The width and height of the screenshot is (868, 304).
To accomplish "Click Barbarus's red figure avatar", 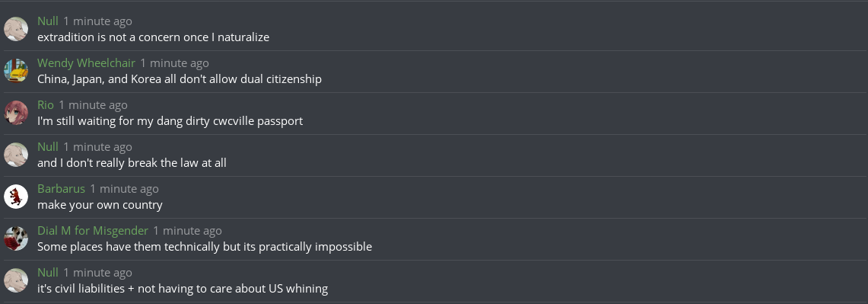I will click(x=16, y=197).
